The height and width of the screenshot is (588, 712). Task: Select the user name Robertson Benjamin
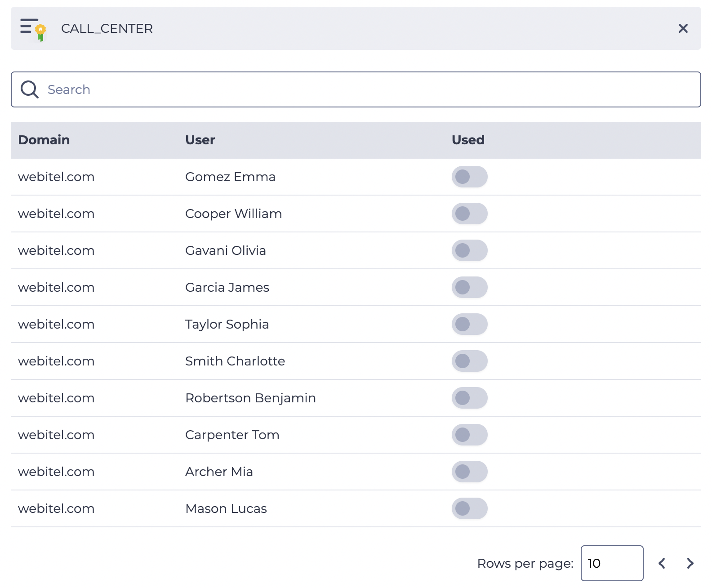pyautogui.click(x=250, y=398)
